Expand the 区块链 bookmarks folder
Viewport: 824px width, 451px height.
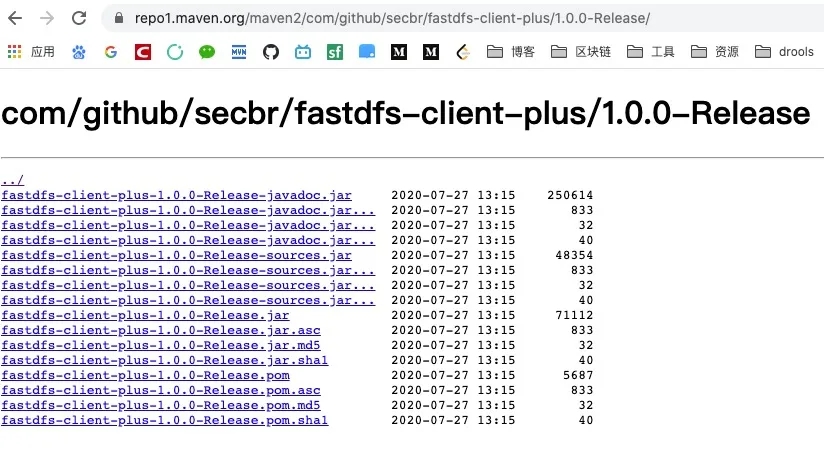pyautogui.click(x=582, y=52)
